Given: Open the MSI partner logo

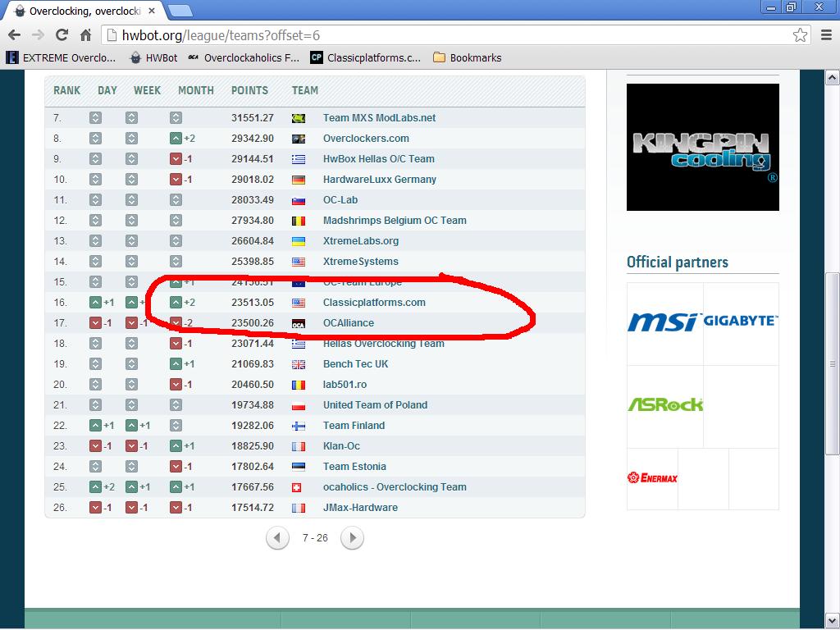Looking at the screenshot, I should tap(664, 322).
